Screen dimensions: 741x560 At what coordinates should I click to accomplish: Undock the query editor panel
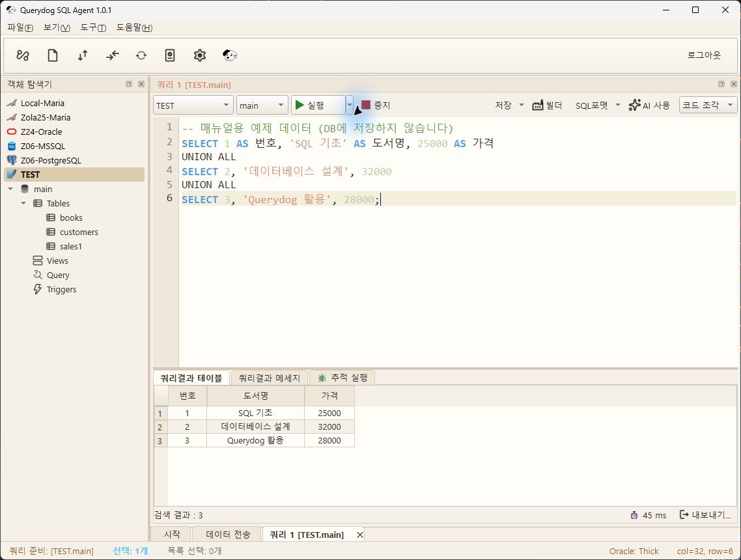pos(721,84)
